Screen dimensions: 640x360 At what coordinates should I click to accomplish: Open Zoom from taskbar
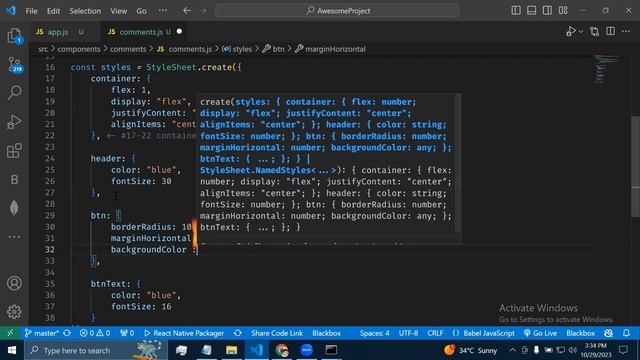[307, 350]
